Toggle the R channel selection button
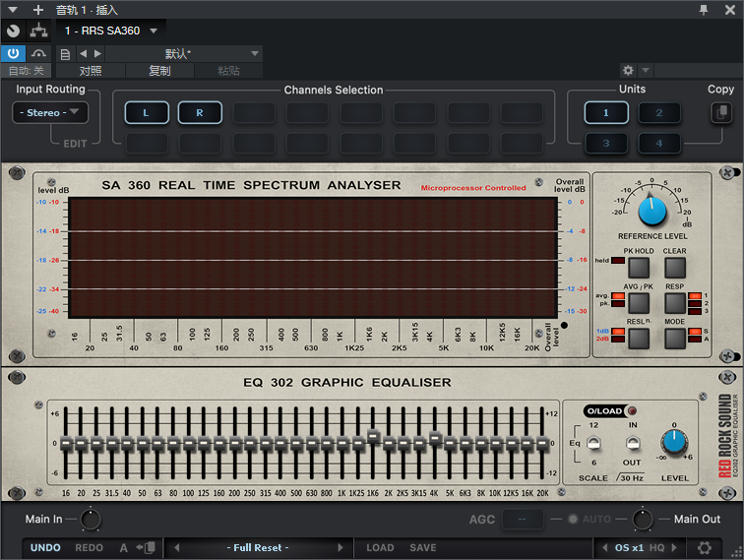Viewport: 744px width, 560px height. point(200,113)
